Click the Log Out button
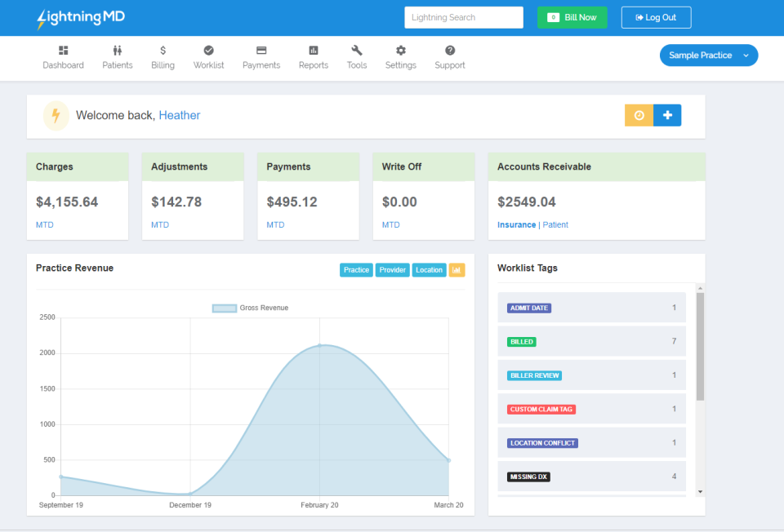The width and height of the screenshot is (784, 532). click(656, 17)
